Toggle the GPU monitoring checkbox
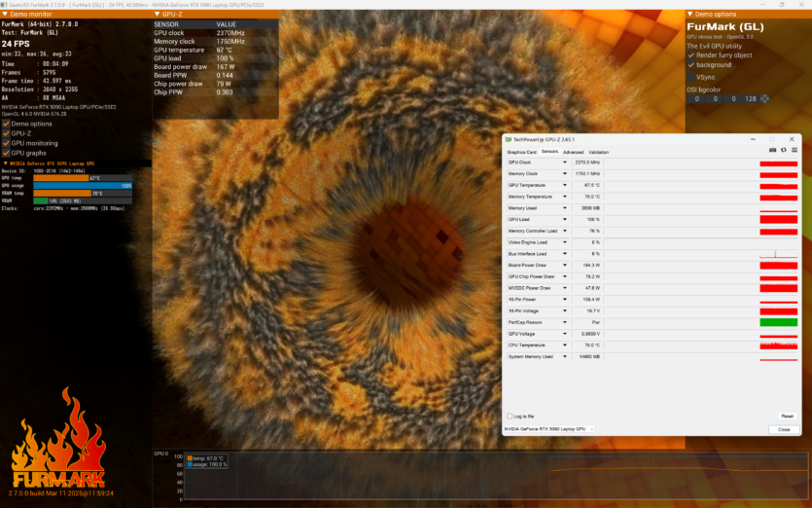Image resolution: width=812 pixels, height=508 pixels. coord(6,144)
